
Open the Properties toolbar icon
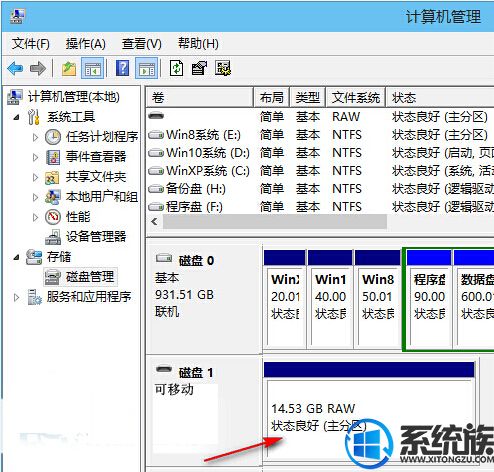[199, 68]
